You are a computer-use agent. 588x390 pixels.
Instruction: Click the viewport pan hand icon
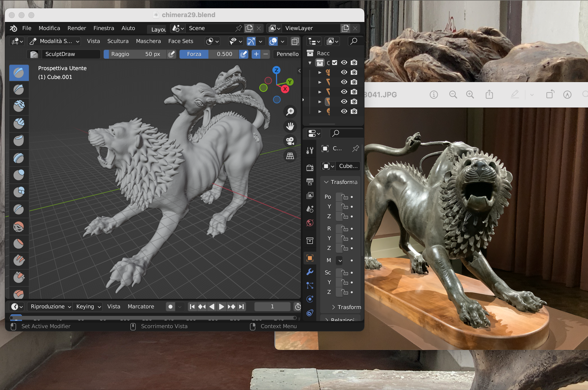pyautogui.click(x=290, y=126)
